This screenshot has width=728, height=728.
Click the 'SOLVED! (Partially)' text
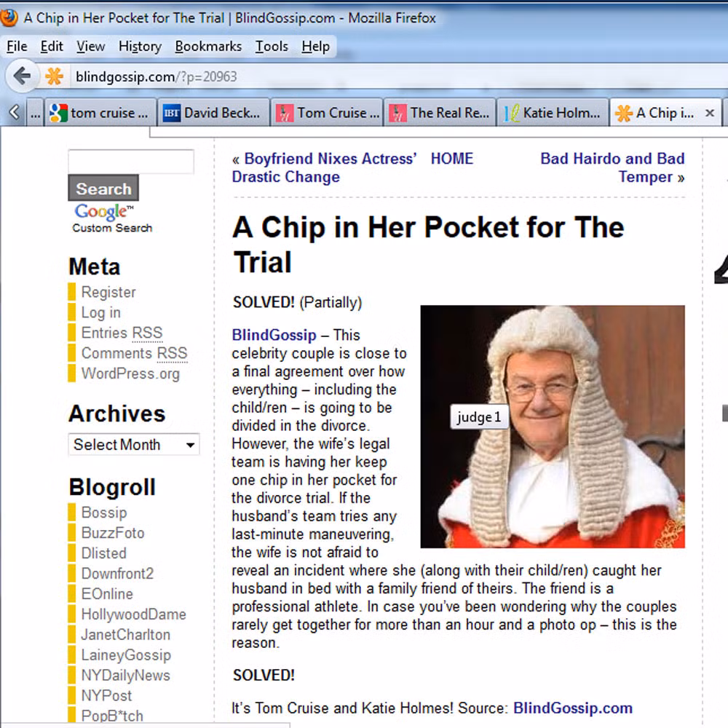click(297, 302)
